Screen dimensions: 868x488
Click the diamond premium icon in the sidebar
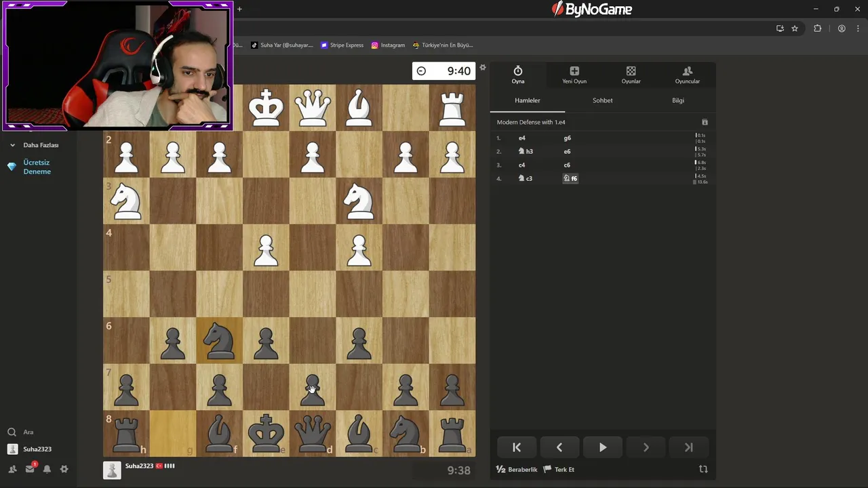(12, 167)
